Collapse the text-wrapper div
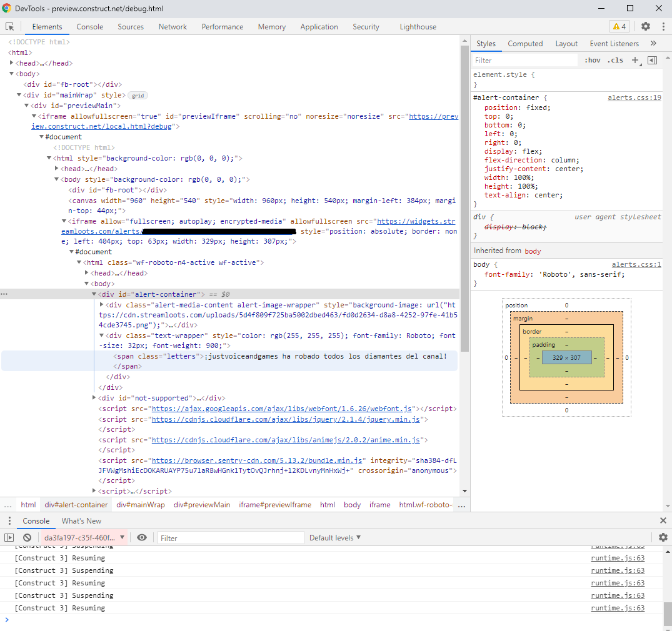672x631 pixels. click(x=101, y=335)
